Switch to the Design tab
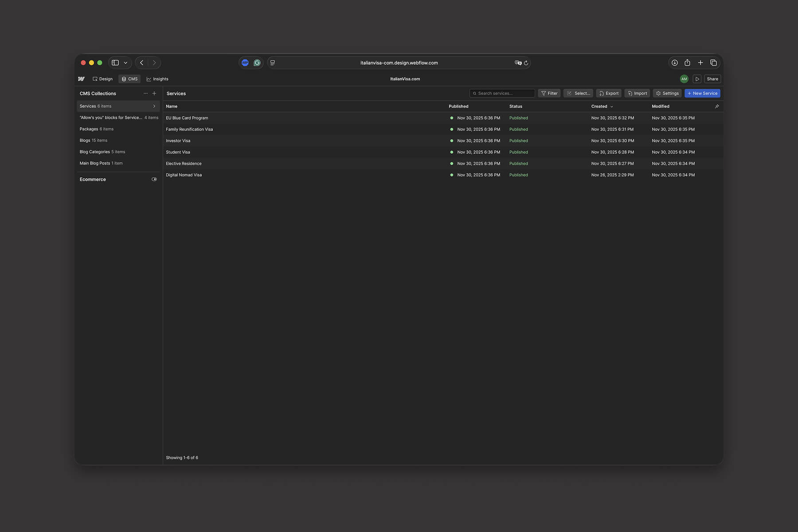 pos(102,79)
